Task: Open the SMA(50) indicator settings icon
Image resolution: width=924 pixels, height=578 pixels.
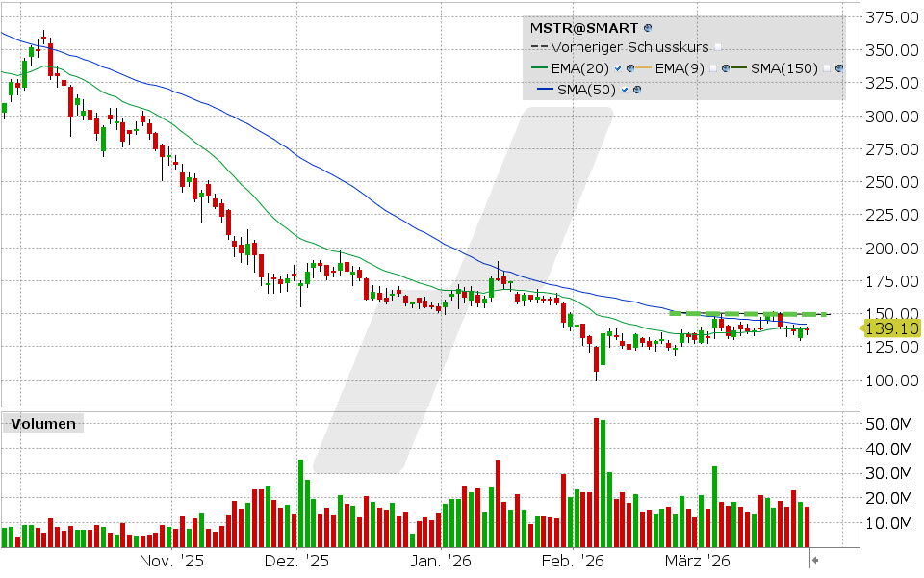Action: (x=636, y=90)
